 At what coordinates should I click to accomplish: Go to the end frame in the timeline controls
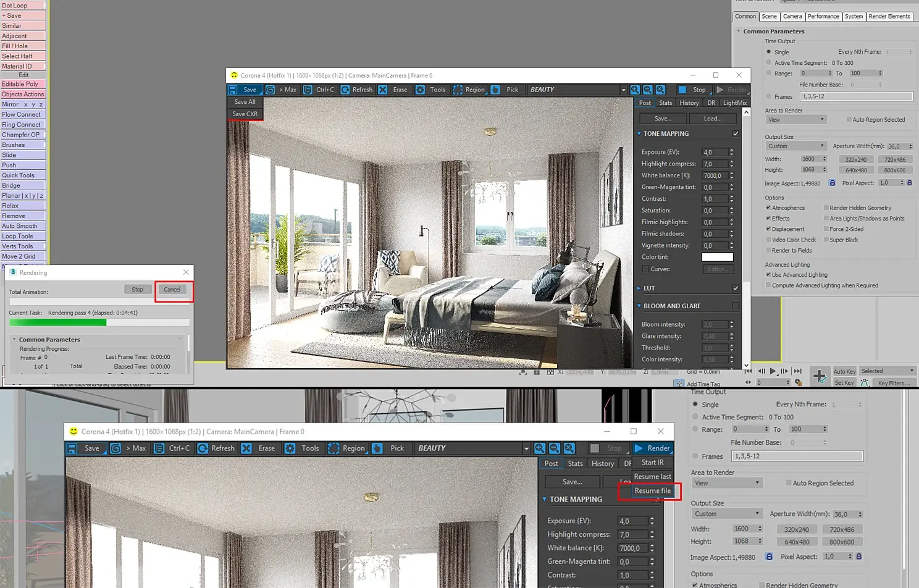[x=797, y=371]
